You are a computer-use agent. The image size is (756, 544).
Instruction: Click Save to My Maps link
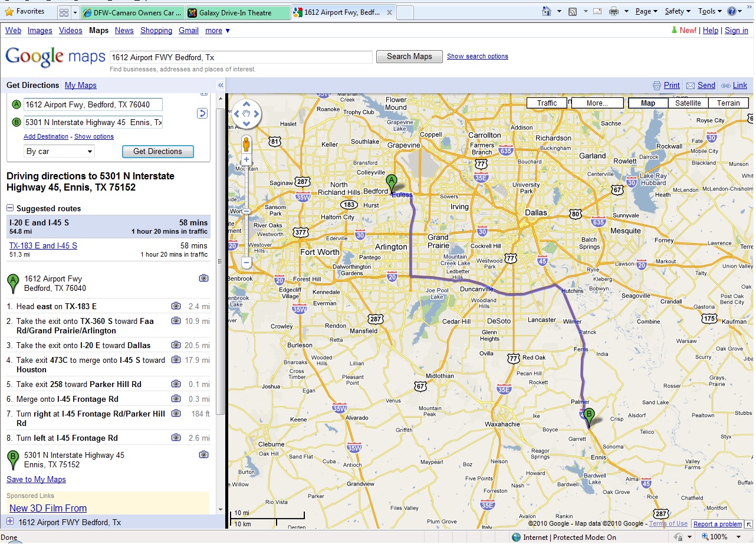tap(36, 479)
